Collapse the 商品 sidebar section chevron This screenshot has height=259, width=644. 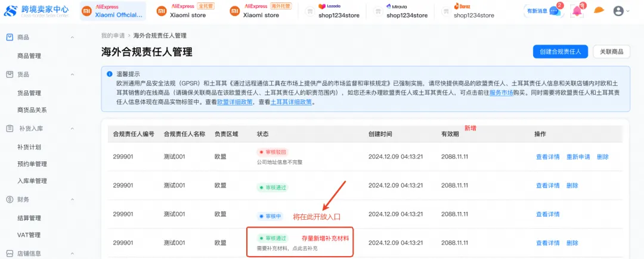pos(72,38)
